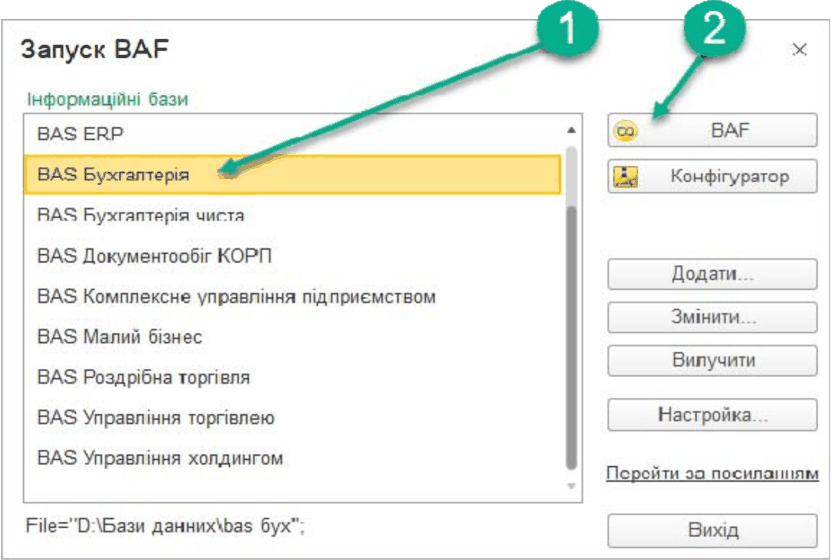Select BAS Документообіг КОРП base
The image size is (831, 560).
(x=293, y=256)
